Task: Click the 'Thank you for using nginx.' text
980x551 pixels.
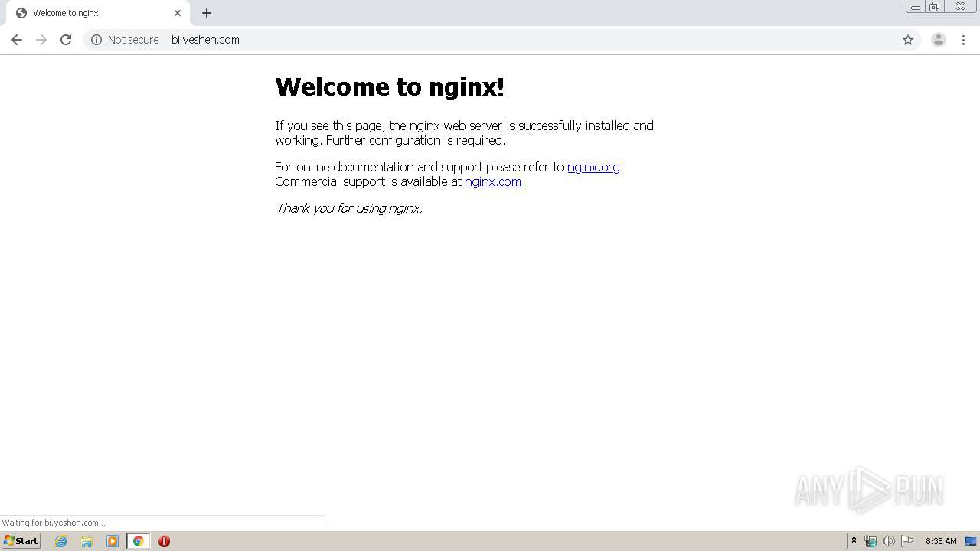Action: 349,208
